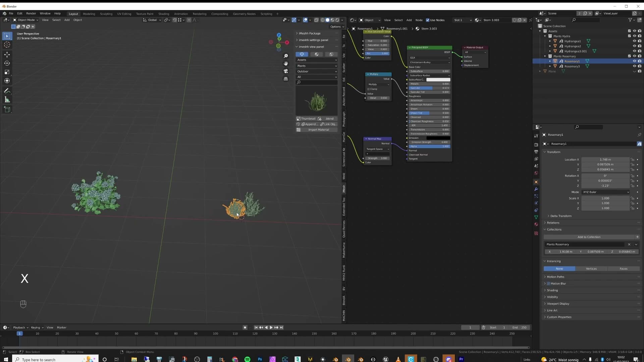Open the Particles properties tab icon

click(x=536, y=196)
